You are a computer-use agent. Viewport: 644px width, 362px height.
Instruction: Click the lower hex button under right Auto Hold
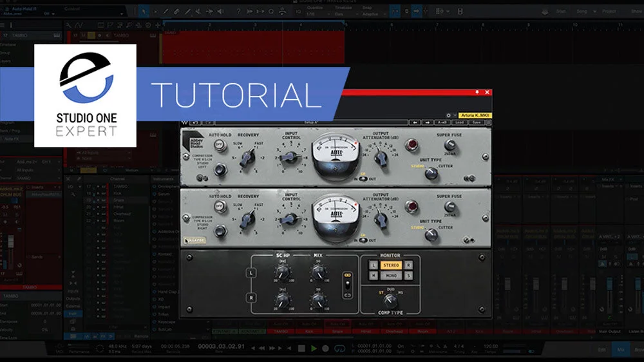(220, 231)
